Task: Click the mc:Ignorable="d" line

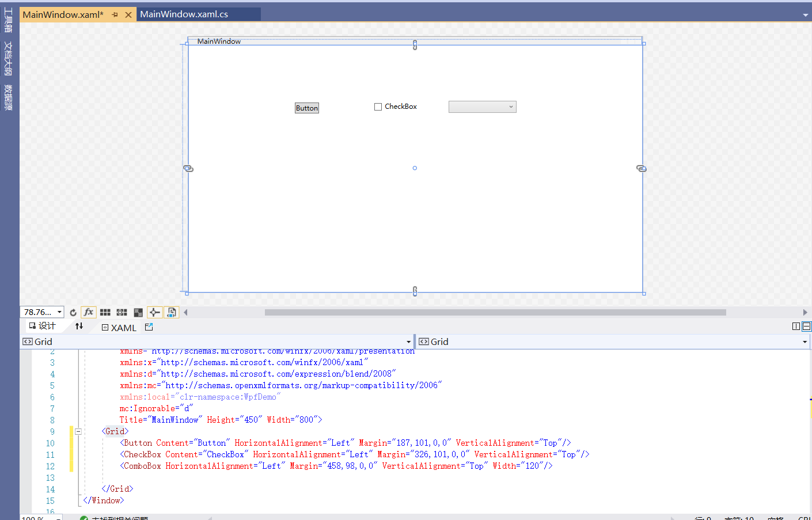Action: tap(157, 408)
